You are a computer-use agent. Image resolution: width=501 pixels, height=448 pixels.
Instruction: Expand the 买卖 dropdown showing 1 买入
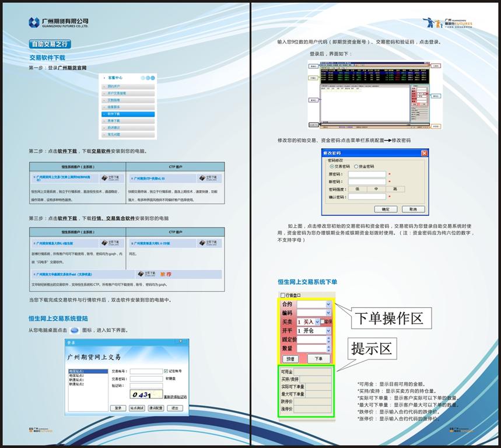pyautogui.click(x=317, y=321)
